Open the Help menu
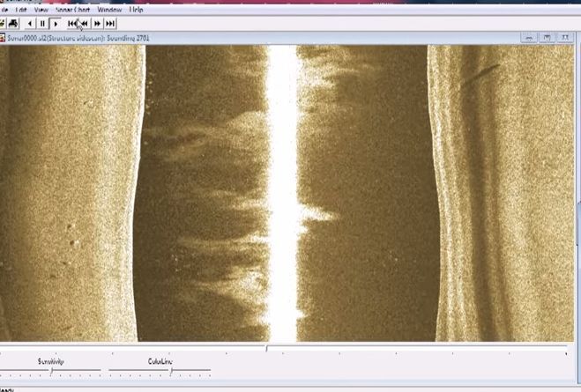Viewport: 581px width, 392px height. click(137, 9)
